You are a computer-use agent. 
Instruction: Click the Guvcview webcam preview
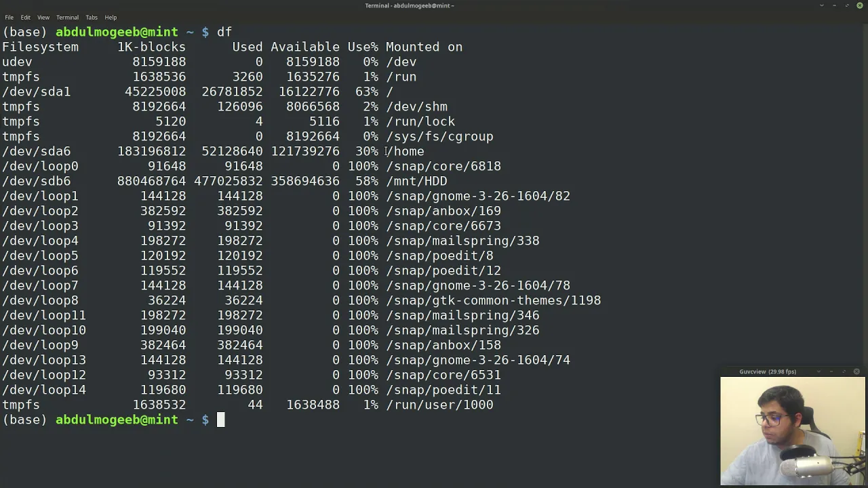(x=793, y=431)
